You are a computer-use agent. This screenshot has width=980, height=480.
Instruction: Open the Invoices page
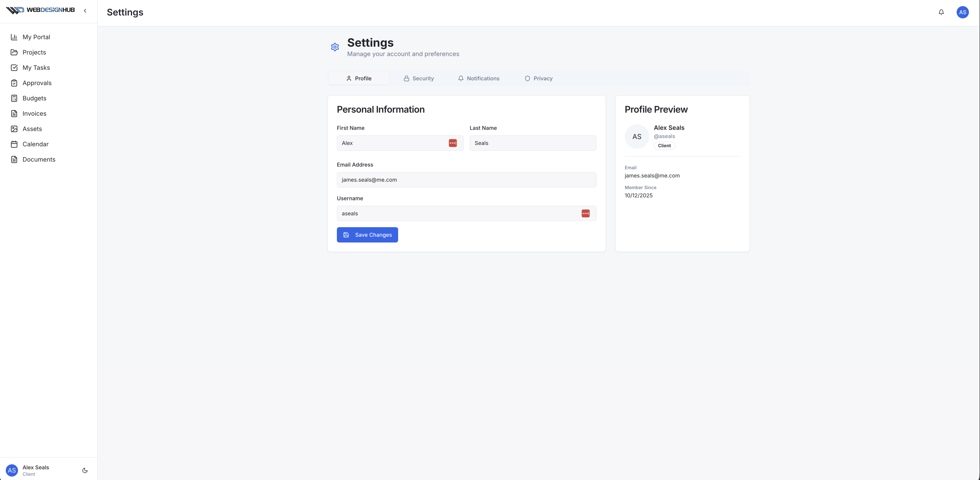34,114
